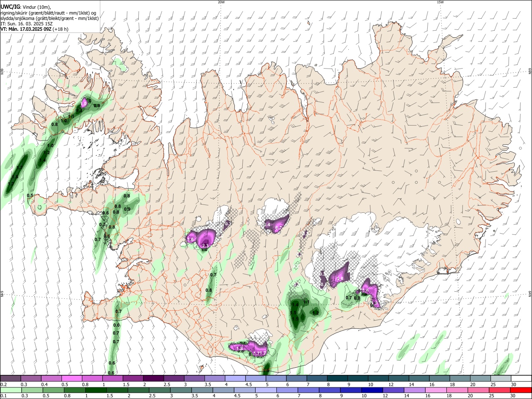Select the upper scale swatch between 0.3 and 0.4
This screenshot has height=399, width=532.
click(31, 378)
